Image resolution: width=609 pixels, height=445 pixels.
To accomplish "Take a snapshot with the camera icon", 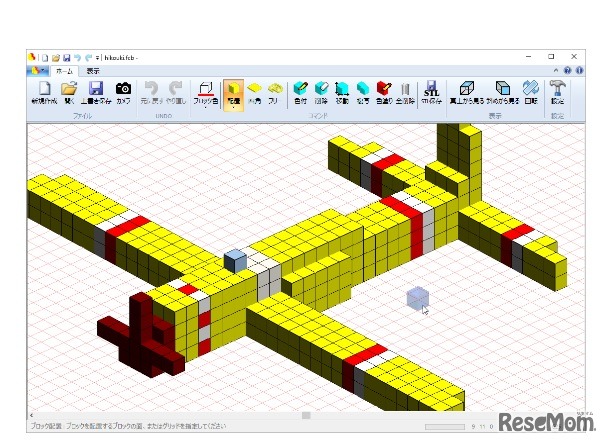I will [124, 93].
